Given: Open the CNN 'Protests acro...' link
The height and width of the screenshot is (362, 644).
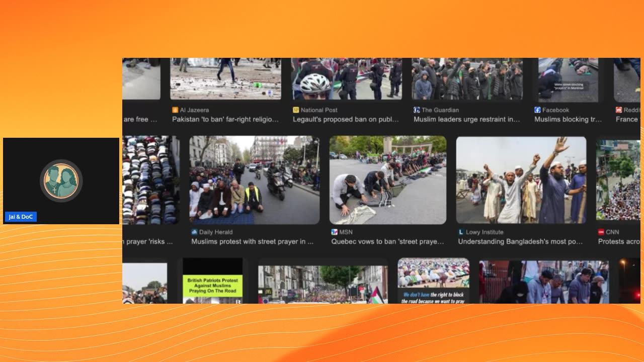Looking at the screenshot, I should (x=619, y=241).
